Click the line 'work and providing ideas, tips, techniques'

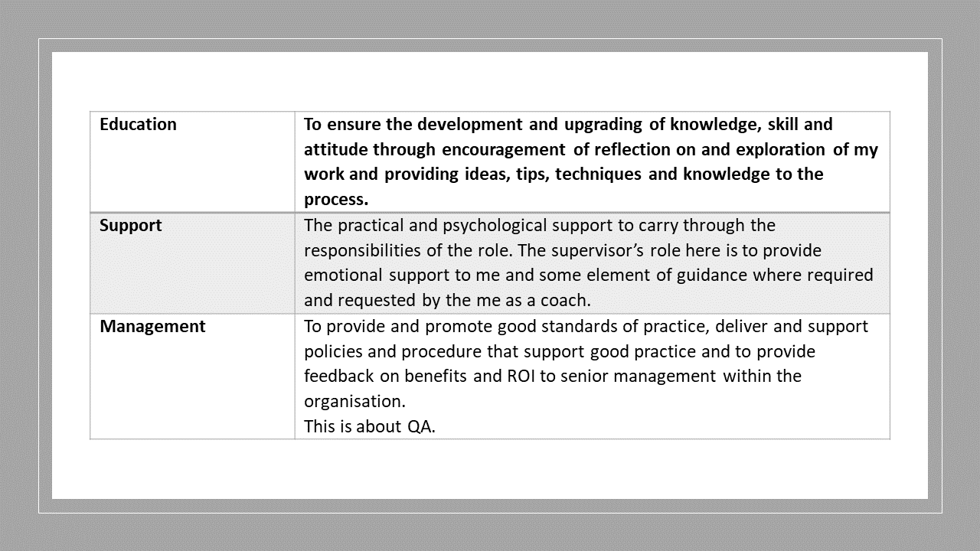563,174
